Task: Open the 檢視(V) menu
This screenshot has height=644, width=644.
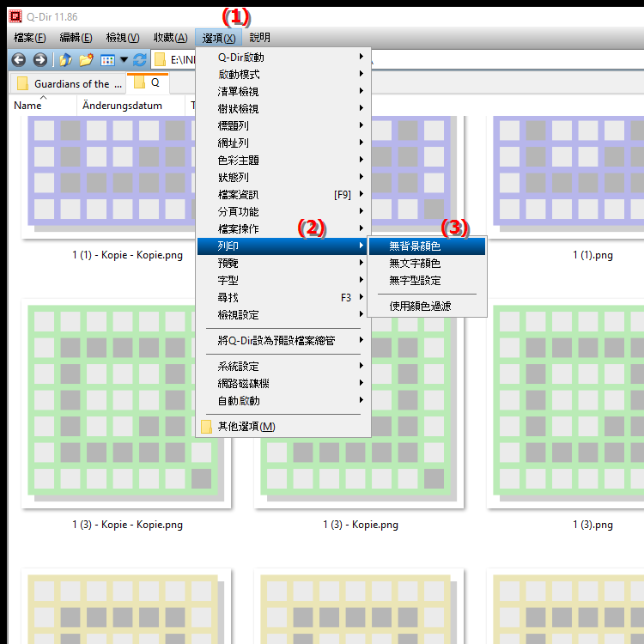Action: pyautogui.click(x=123, y=38)
